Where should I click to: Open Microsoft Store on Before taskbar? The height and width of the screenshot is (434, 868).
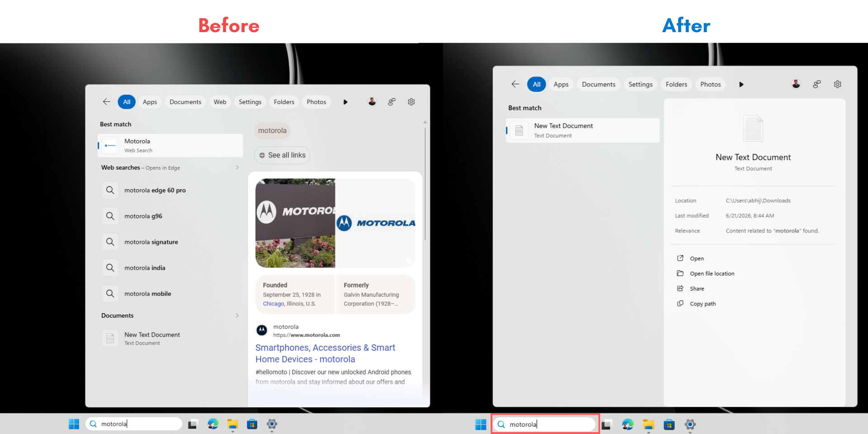pos(252,424)
